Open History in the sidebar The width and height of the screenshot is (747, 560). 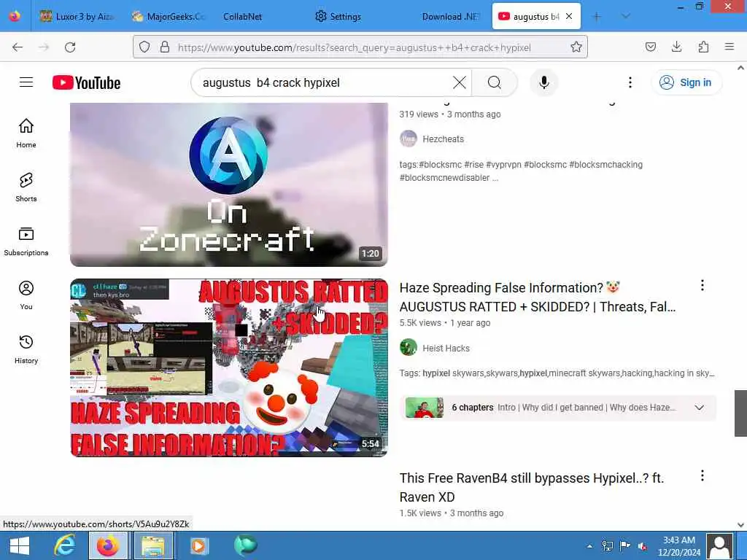[x=26, y=349]
